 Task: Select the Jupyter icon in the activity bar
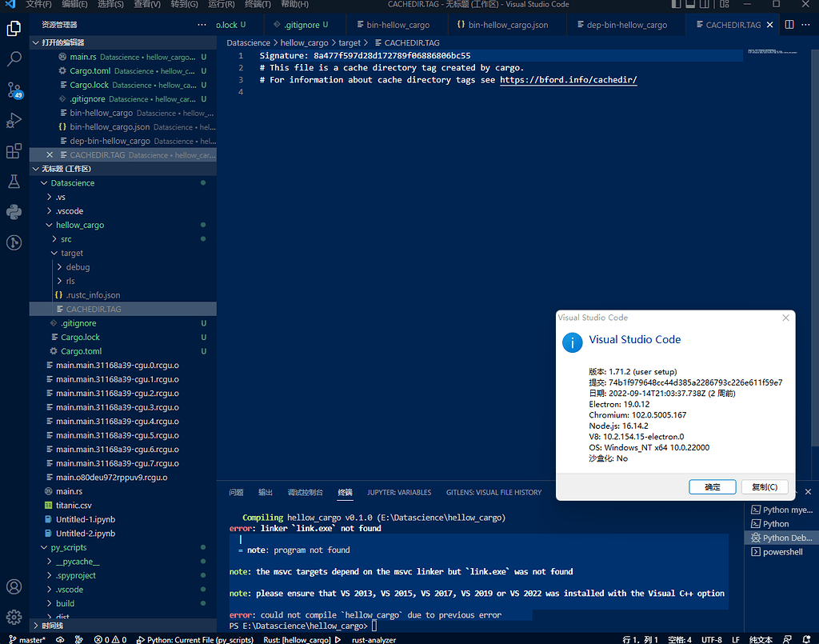[14, 212]
